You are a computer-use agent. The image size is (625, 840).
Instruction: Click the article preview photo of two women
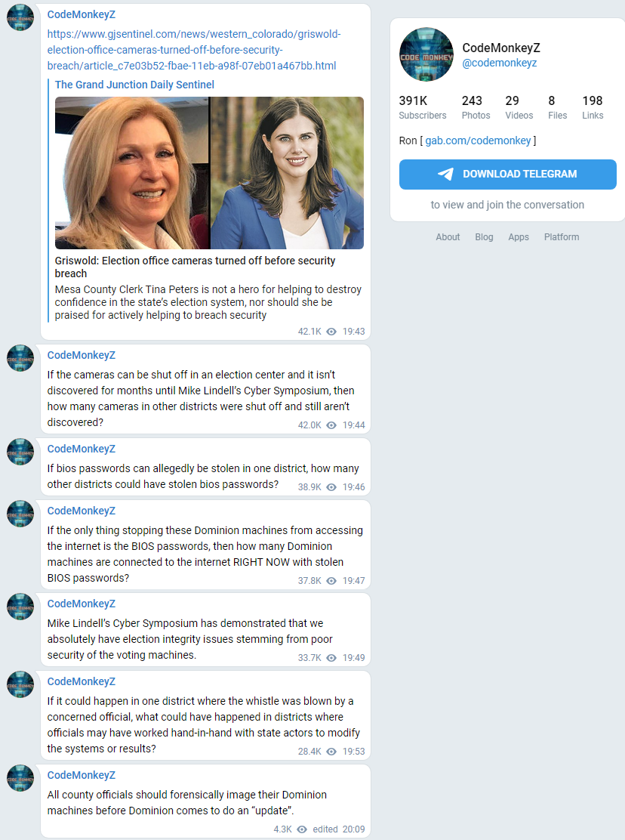[x=209, y=172]
